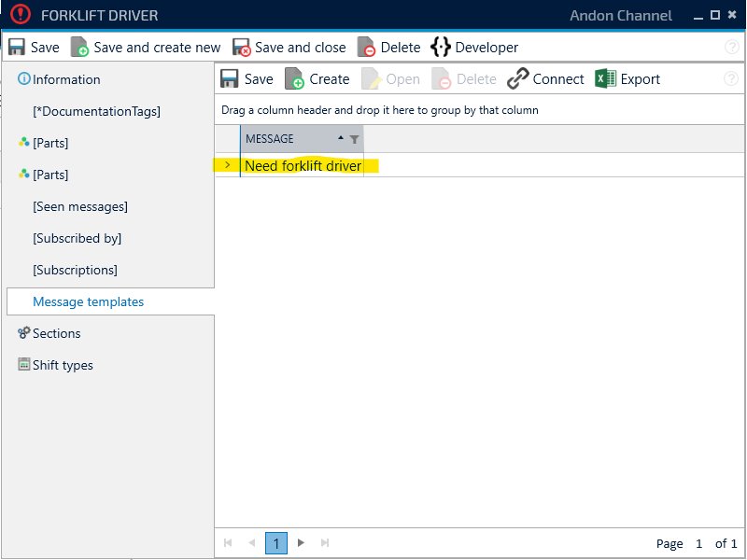The width and height of the screenshot is (747, 560).
Task: Go to next page in pager
Action: [x=301, y=542]
